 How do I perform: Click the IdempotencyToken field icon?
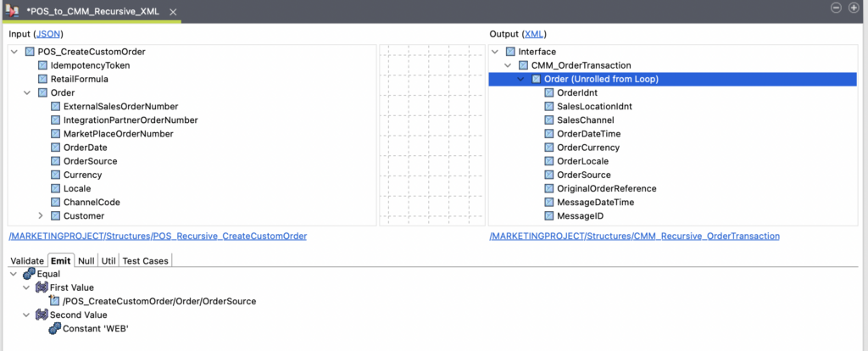[x=42, y=65]
